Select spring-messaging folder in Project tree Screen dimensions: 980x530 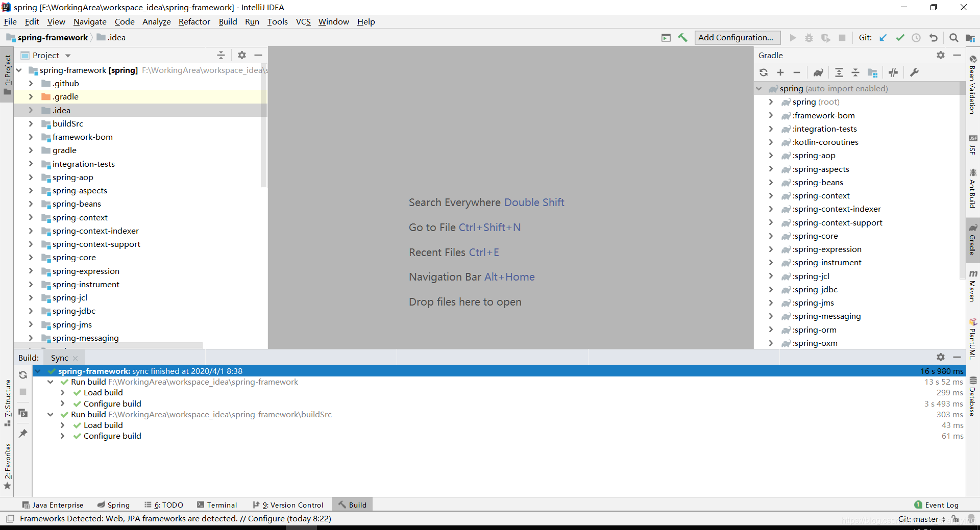(x=85, y=338)
